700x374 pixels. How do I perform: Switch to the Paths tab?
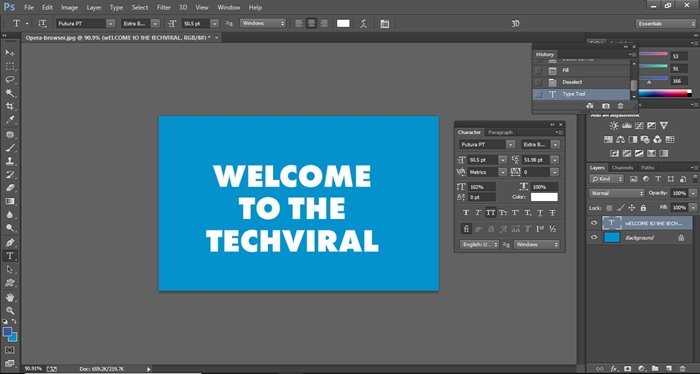click(647, 168)
